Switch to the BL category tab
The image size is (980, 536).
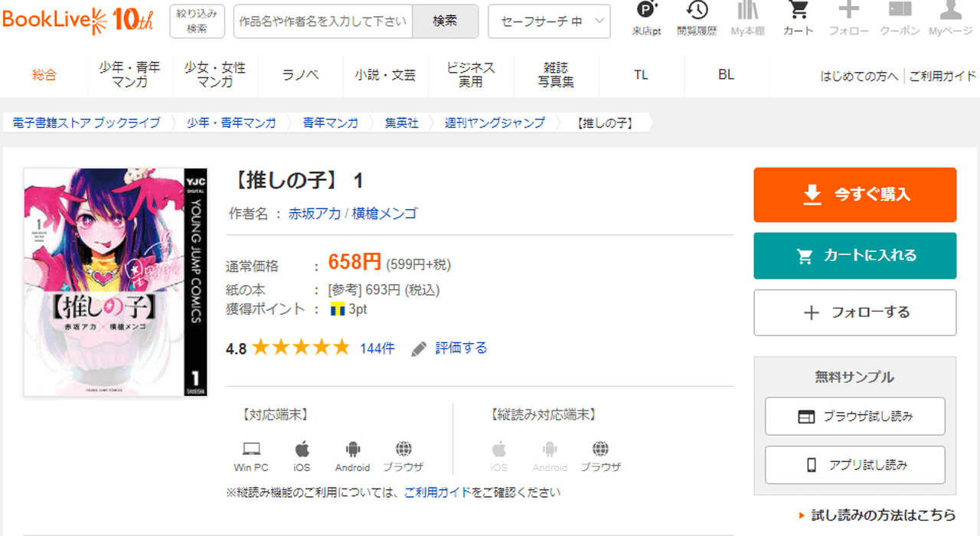coord(726,75)
